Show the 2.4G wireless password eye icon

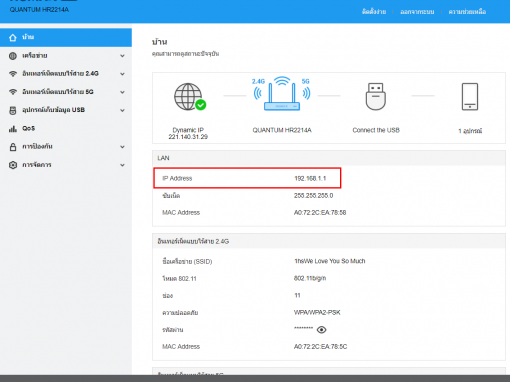click(x=321, y=330)
